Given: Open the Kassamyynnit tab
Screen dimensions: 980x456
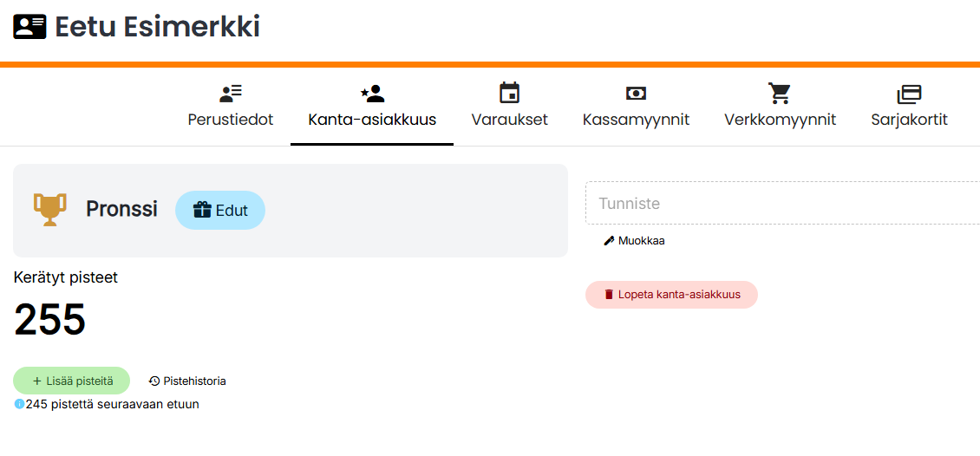Looking at the screenshot, I should 636,120.
